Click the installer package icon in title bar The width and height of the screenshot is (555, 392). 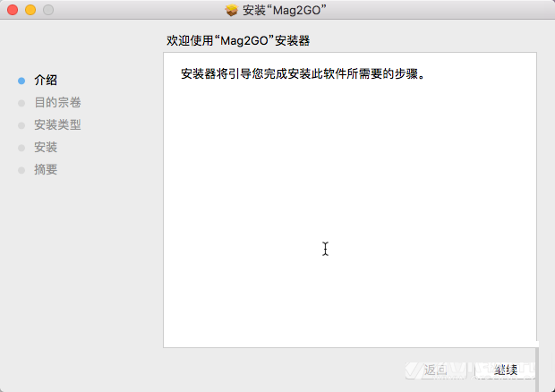[232, 10]
